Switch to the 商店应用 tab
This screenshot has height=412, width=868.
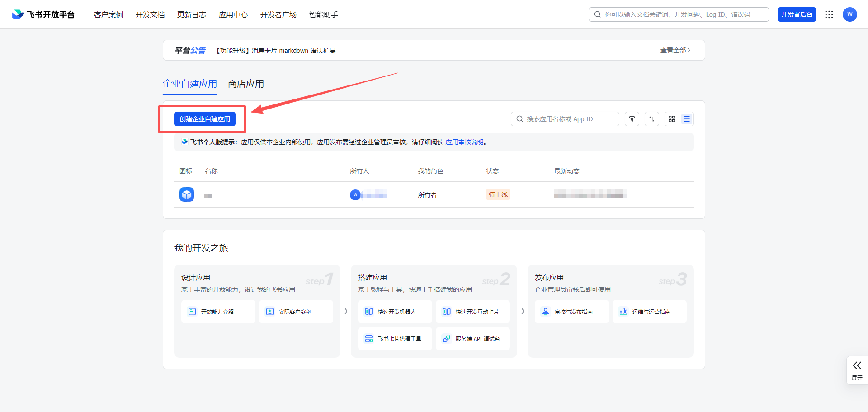(x=246, y=84)
